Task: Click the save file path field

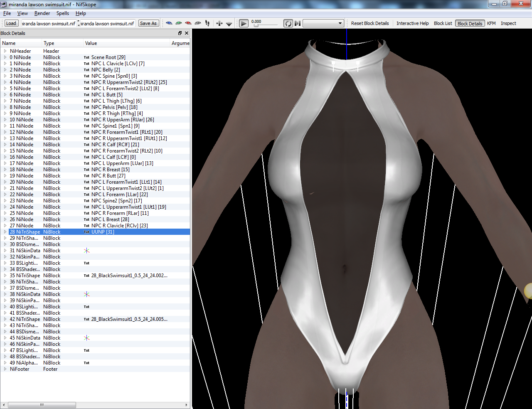Action: pos(107,24)
